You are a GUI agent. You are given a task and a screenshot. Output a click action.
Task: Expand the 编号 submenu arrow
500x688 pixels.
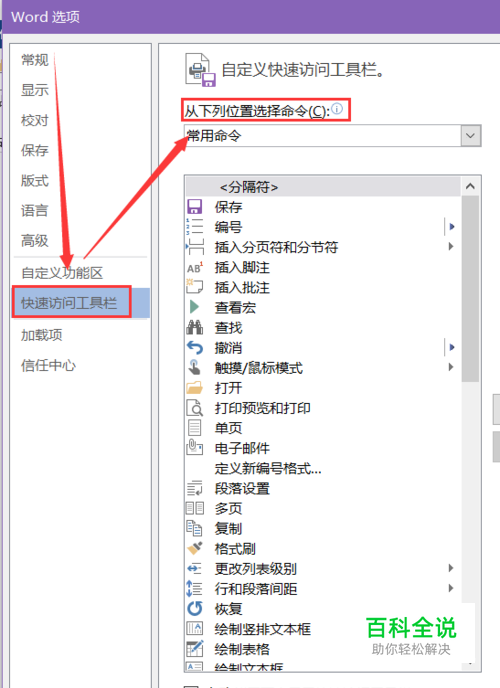coord(452,227)
